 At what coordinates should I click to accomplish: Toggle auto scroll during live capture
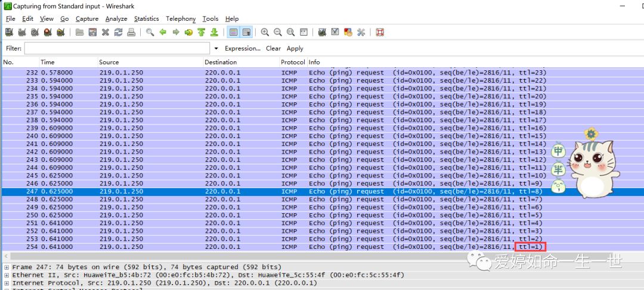246,32
